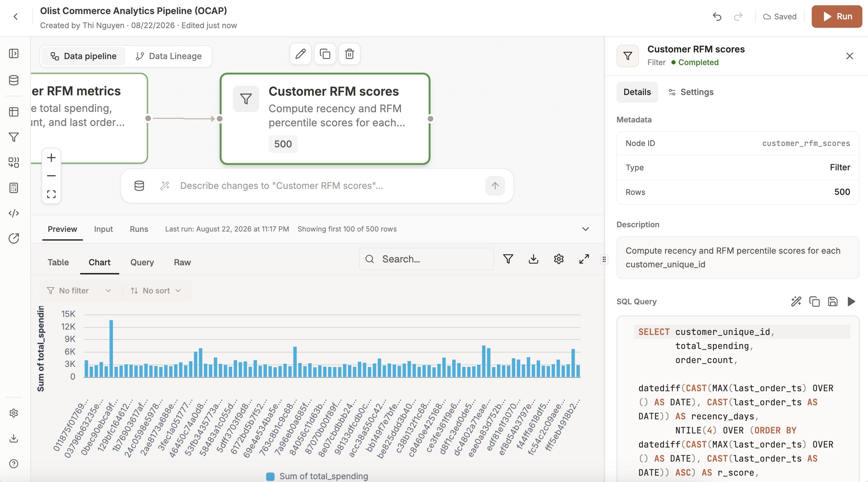The width and height of the screenshot is (868, 482).
Task: Click the row count badge 500 on node
Action: click(x=283, y=144)
